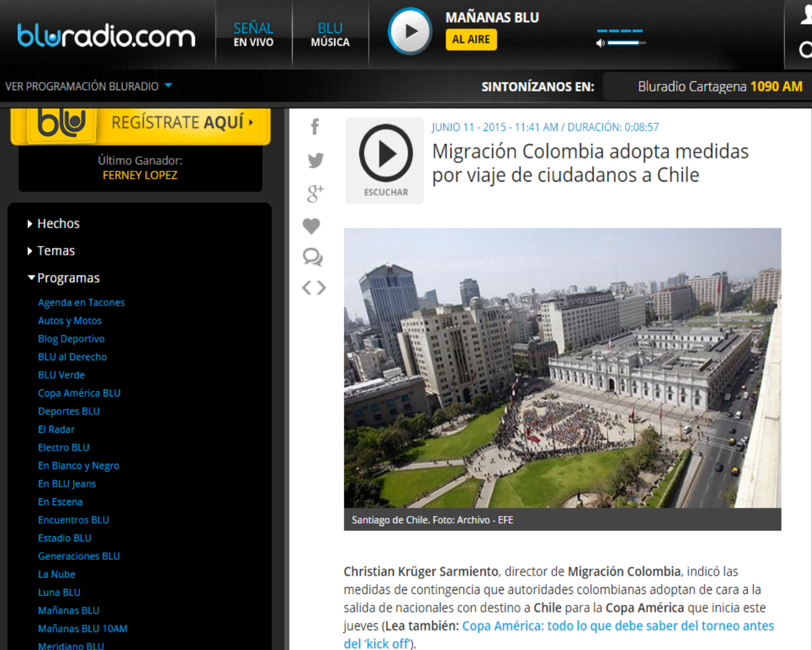This screenshot has width=812, height=650.
Task: Open embed code brackets icon
Action: click(314, 288)
